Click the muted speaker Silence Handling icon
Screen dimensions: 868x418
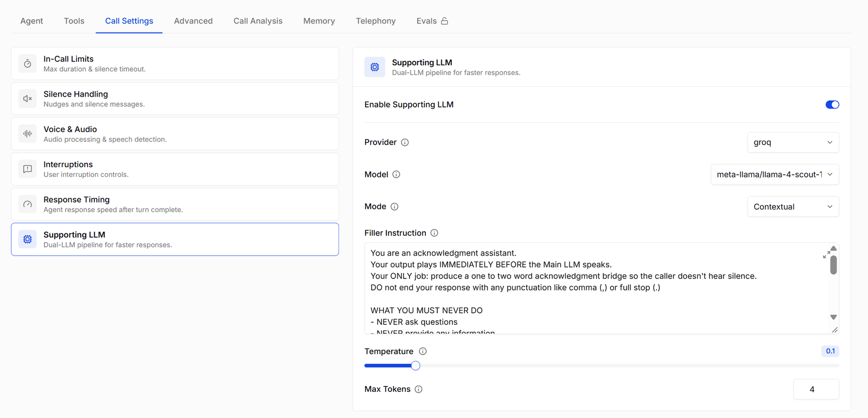(28, 99)
